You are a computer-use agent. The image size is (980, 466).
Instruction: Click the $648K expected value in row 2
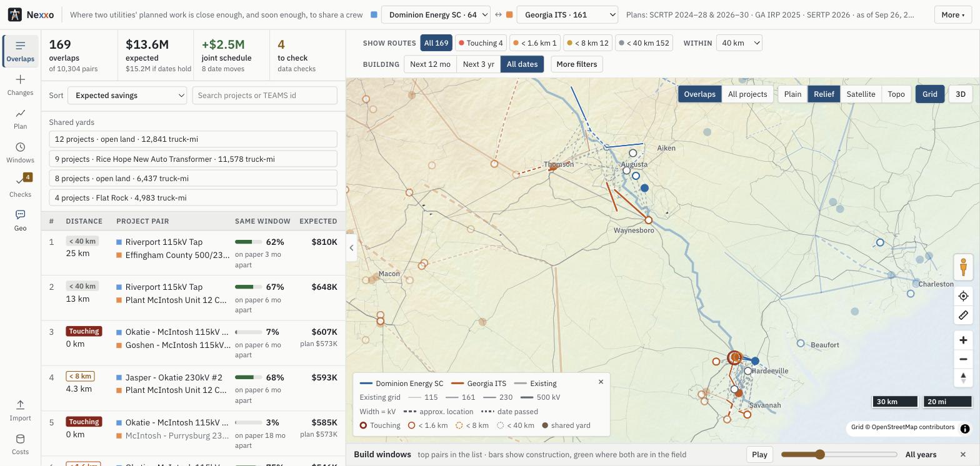tap(324, 287)
